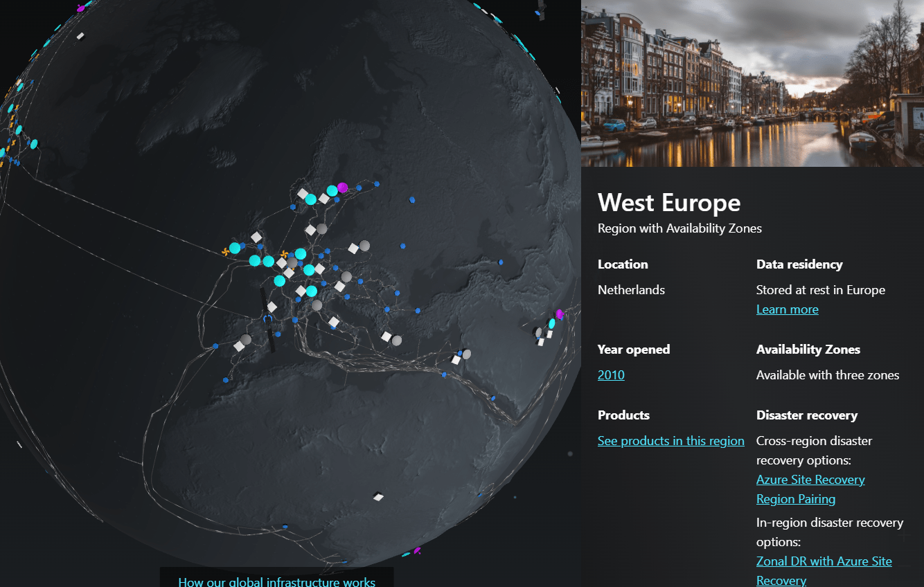
Task: Select the blue circular arrows icon over Spain
Action: coord(267,318)
